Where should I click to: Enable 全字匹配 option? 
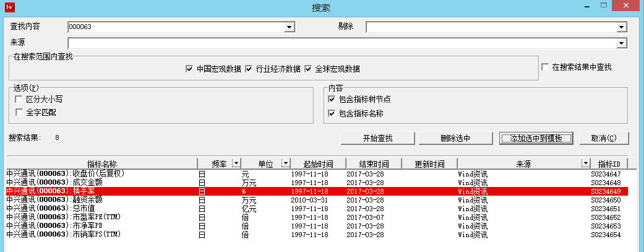click(x=19, y=112)
